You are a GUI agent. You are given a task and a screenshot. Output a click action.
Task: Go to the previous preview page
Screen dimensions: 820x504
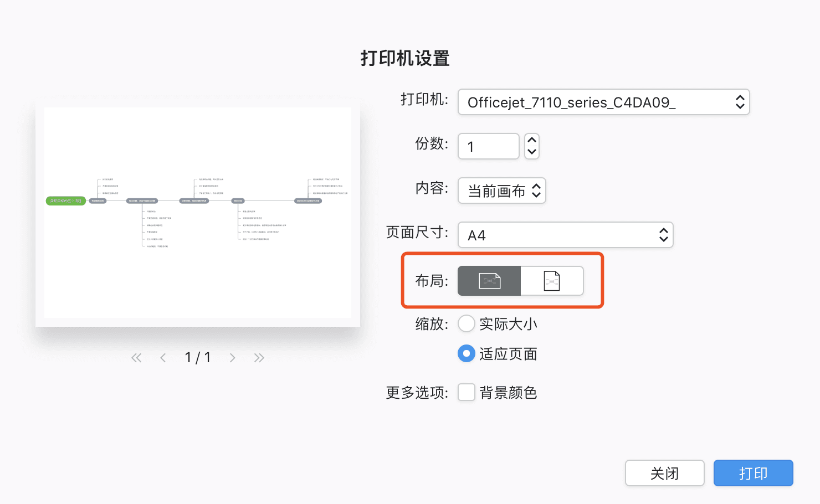(x=163, y=357)
